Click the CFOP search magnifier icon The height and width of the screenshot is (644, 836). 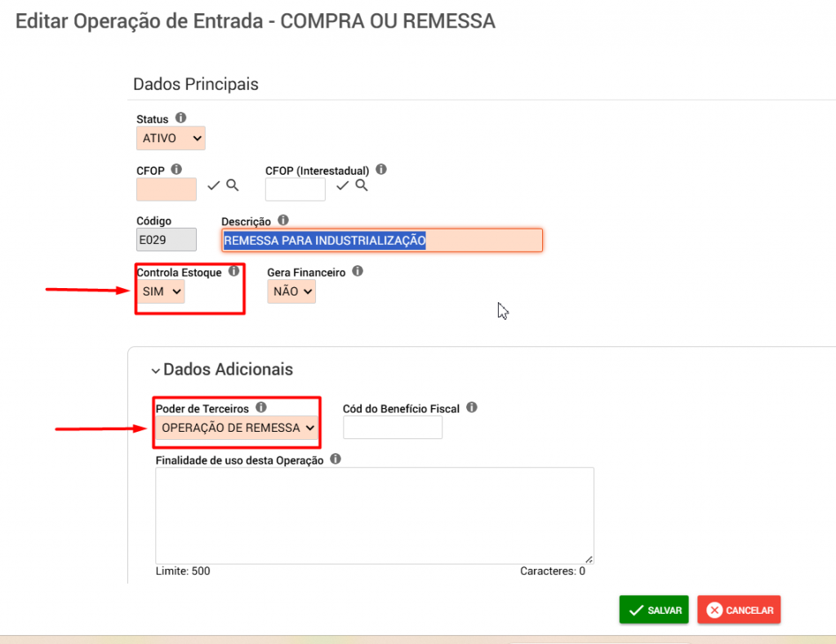233,185
